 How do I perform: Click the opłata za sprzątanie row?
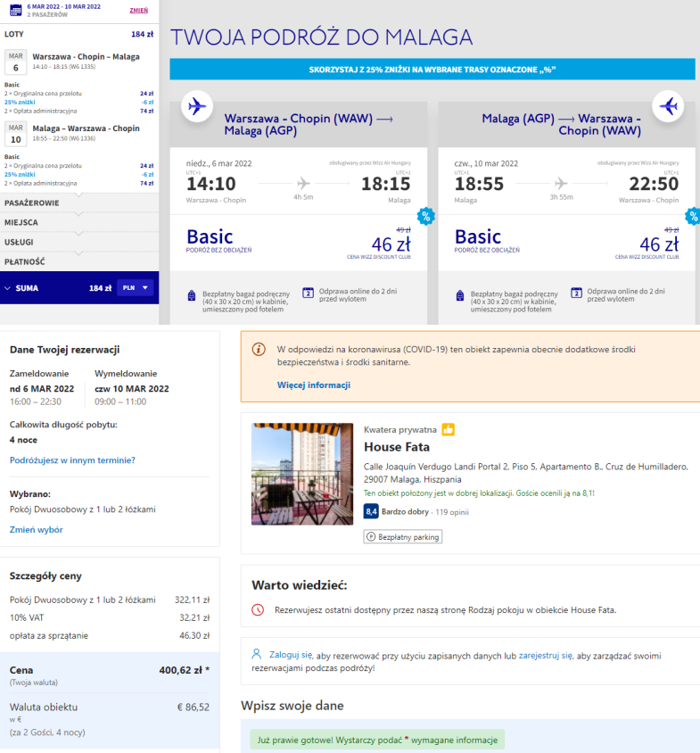click(x=110, y=635)
